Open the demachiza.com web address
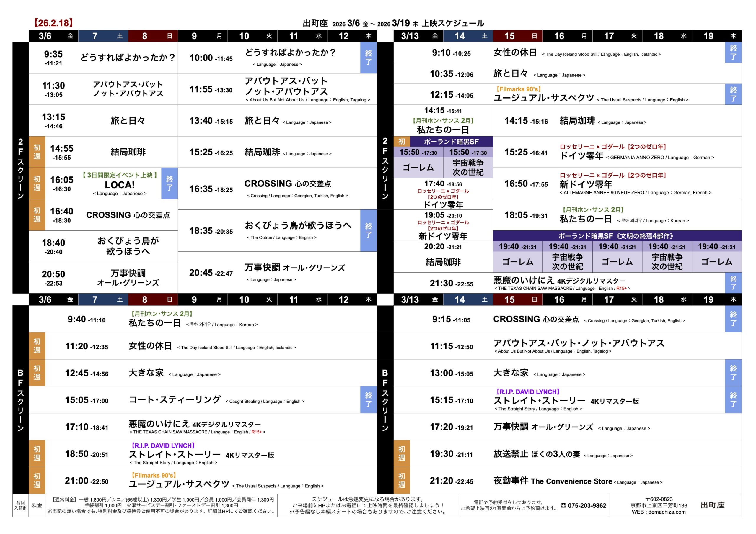 click(x=667, y=512)
